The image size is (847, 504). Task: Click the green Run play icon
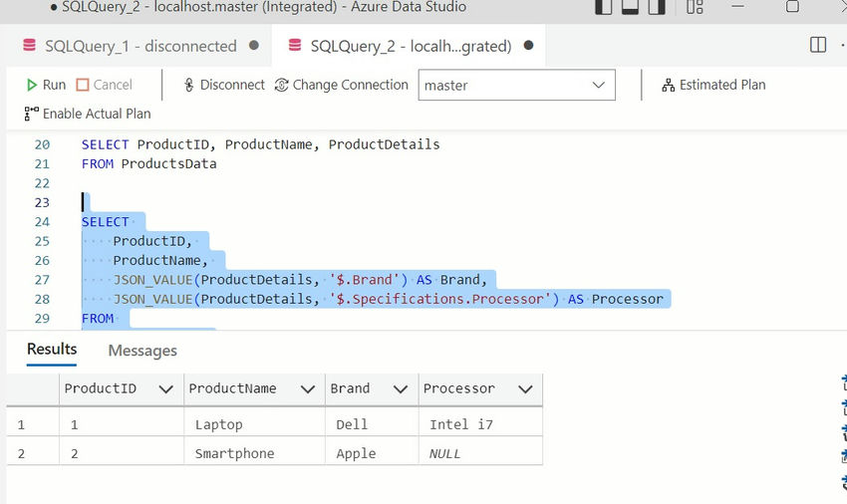31,85
